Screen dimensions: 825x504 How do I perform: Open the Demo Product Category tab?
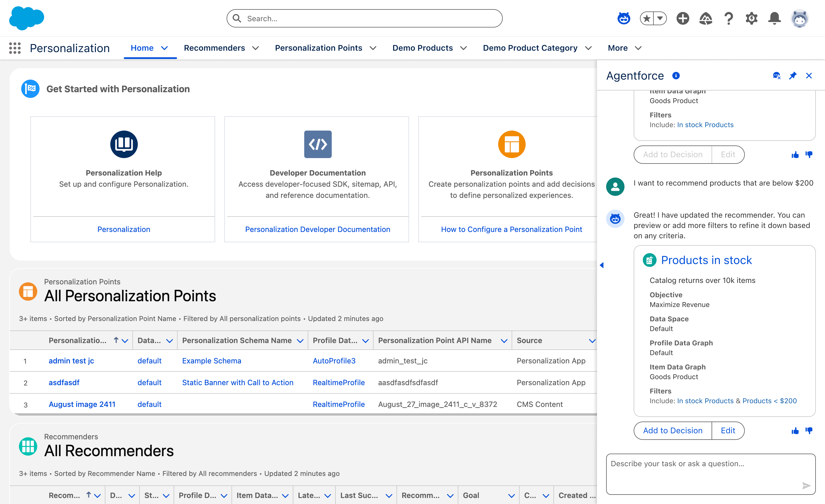pyautogui.click(x=530, y=48)
